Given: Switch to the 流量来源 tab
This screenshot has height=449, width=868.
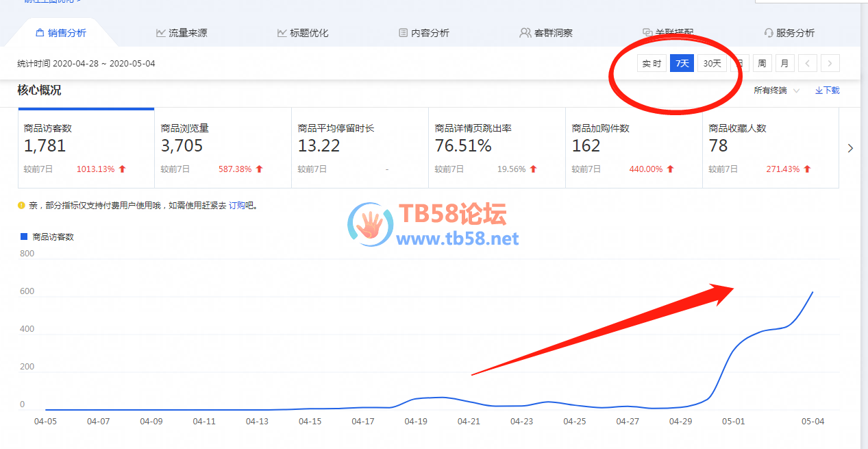Looking at the screenshot, I should [x=181, y=33].
